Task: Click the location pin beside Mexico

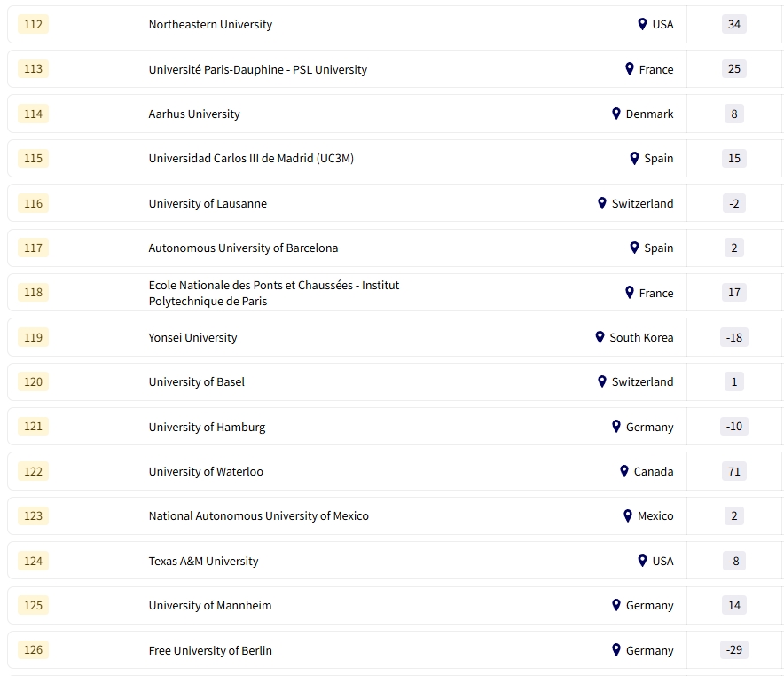Action: 628,515
